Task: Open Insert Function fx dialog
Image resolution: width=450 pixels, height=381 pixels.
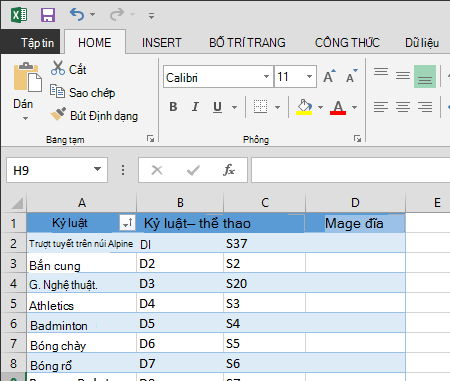Action: click(229, 170)
